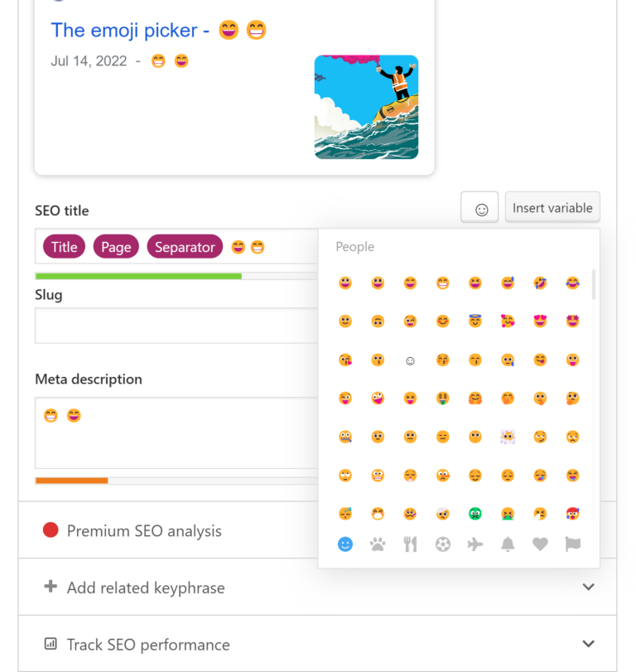Screen dimensions: 636x672
Task: Expand the Track SEO performance section
Action: (x=589, y=643)
